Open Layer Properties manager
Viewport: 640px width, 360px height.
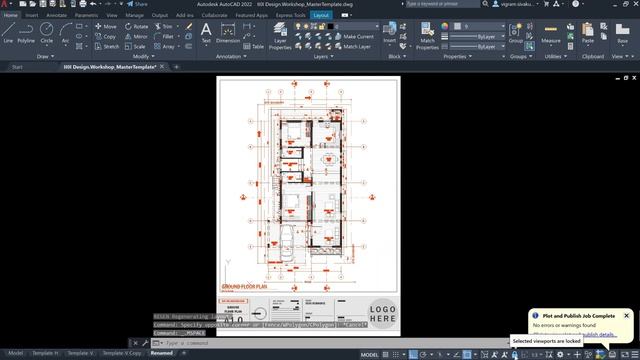(x=280, y=36)
